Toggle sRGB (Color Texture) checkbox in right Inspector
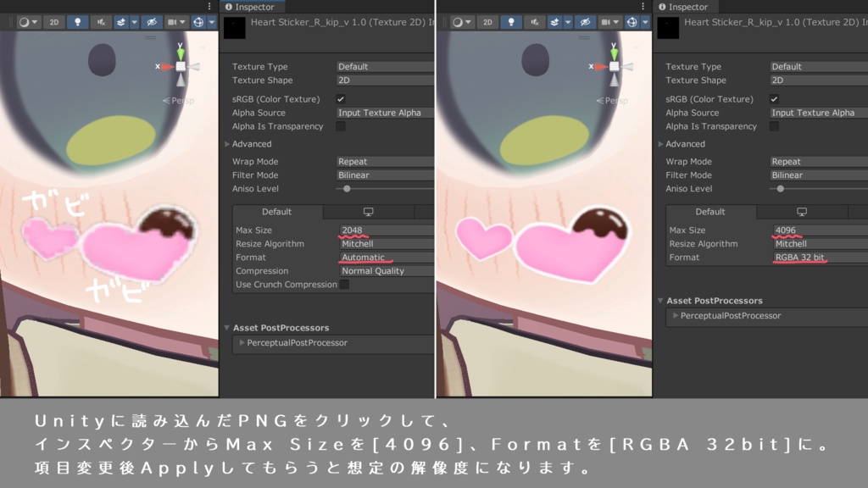Image resolution: width=868 pixels, height=488 pixels. pyautogui.click(x=774, y=99)
